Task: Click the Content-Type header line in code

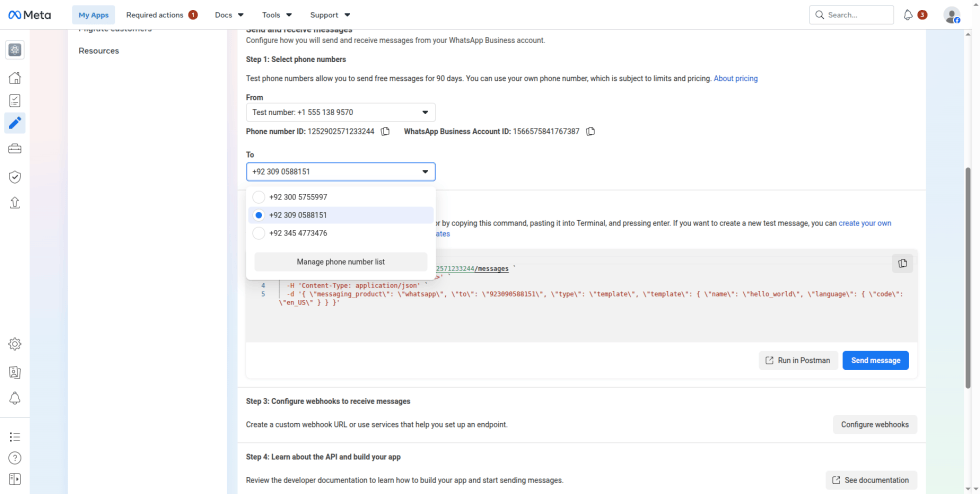Action: click(x=358, y=285)
